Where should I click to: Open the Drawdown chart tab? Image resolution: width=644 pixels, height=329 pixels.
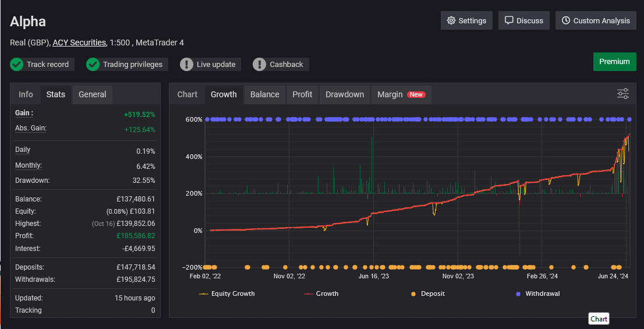[345, 94]
